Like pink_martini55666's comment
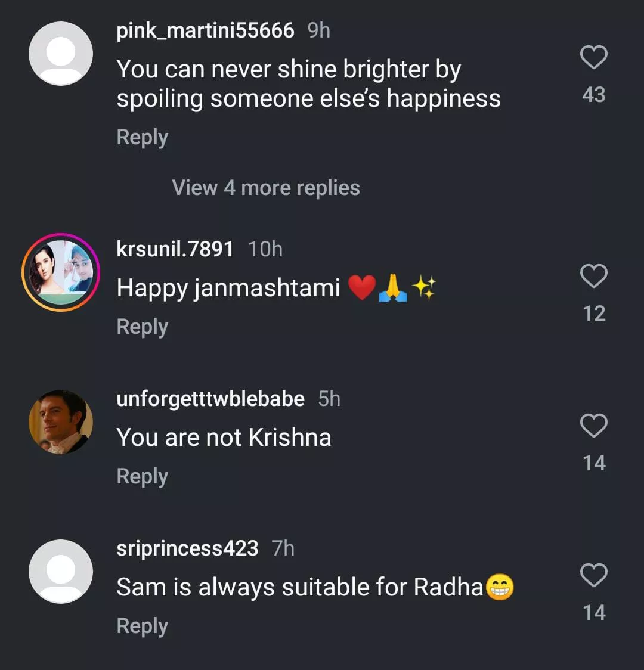This screenshot has width=644, height=670. point(593,58)
